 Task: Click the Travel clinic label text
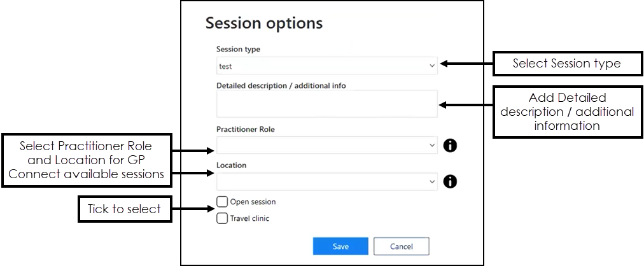(x=249, y=218)
